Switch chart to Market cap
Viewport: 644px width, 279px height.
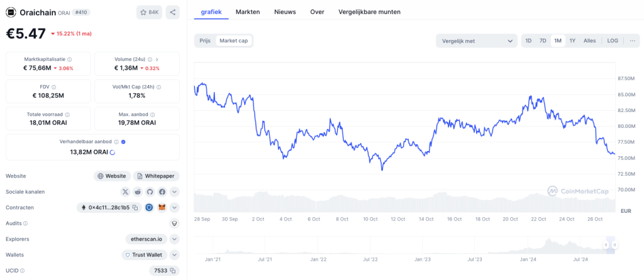click(234, 41)
